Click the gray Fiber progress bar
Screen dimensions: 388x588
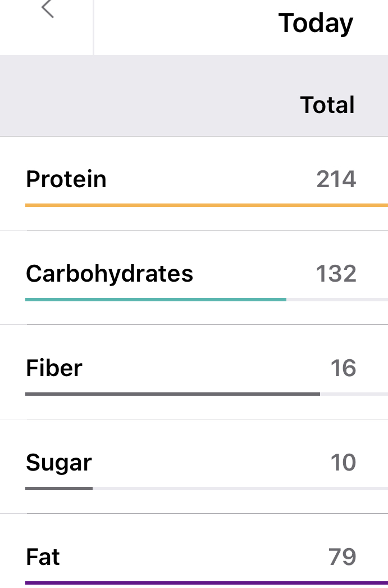click(x=172, y=394)
